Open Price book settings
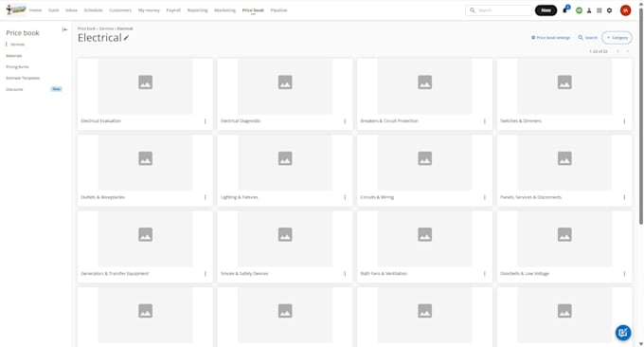The height and width of the screenshot is (347, 644). [551, 38]
